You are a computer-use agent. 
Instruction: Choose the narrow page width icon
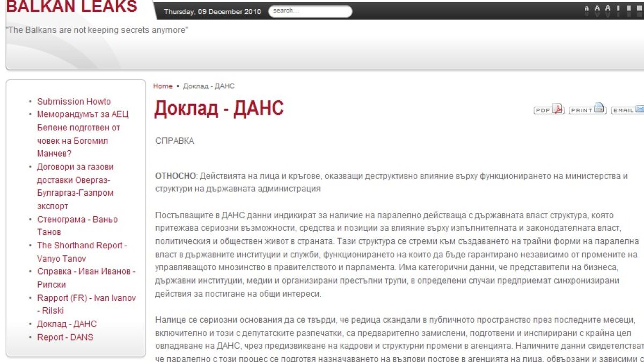[618, 9]
